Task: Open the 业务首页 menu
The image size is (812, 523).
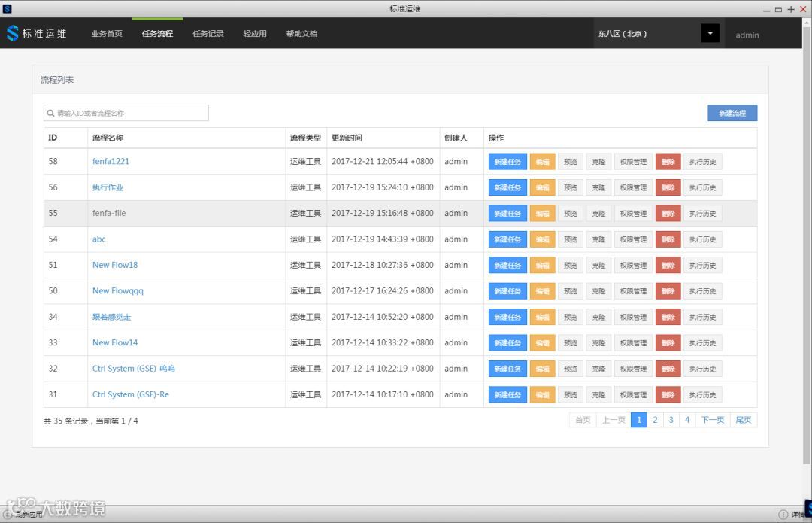Action: [x=107, y=34]
